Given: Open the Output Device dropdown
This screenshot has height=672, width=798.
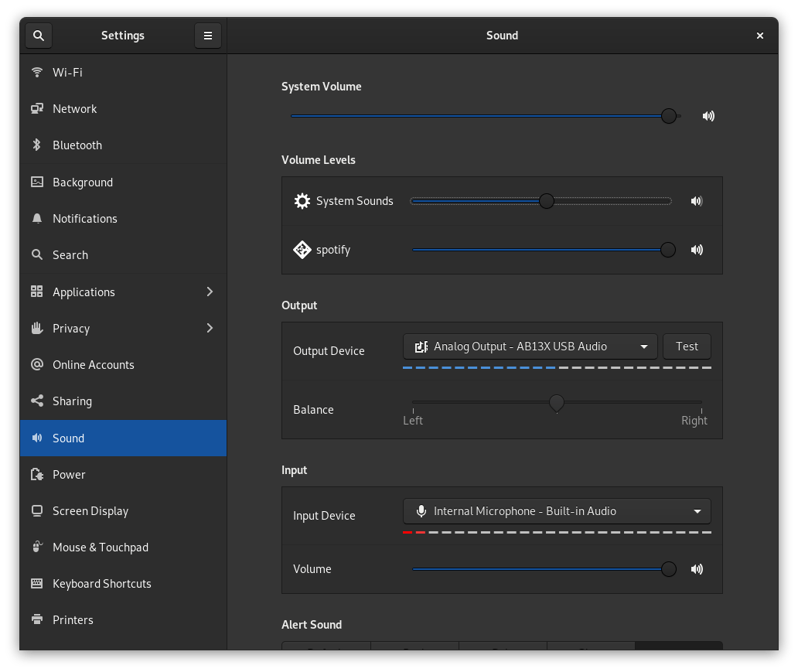Looking at the screenshot, I should 530,346.
